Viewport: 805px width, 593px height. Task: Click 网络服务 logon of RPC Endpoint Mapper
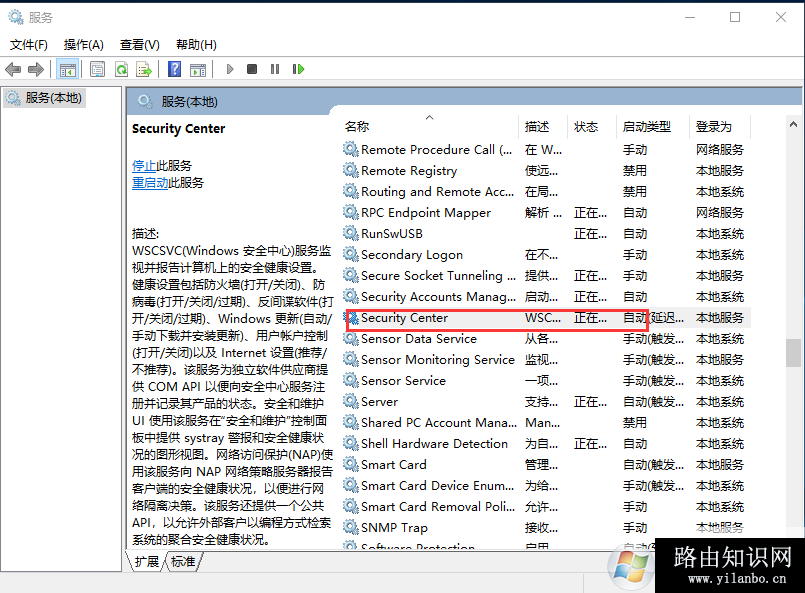[720, 213]
